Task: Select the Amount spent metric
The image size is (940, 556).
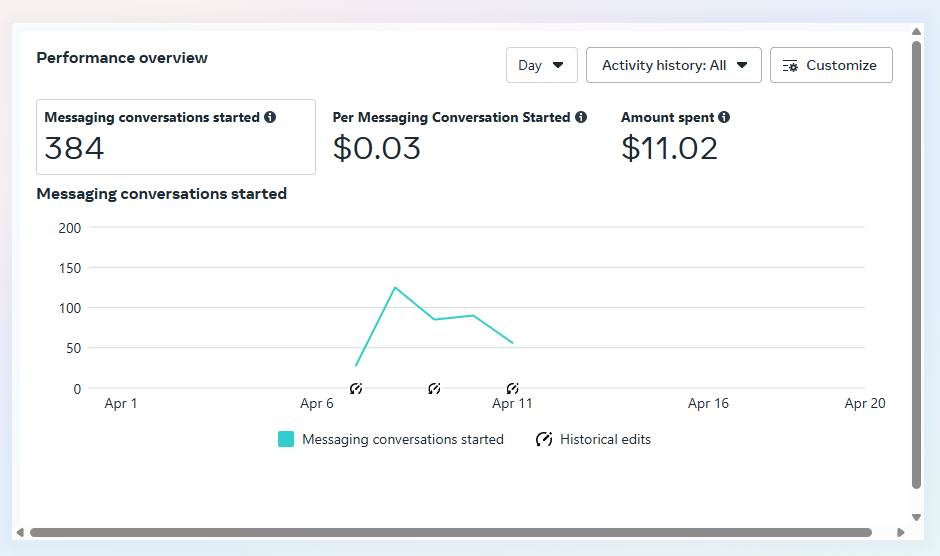Action: coord(675,137)
